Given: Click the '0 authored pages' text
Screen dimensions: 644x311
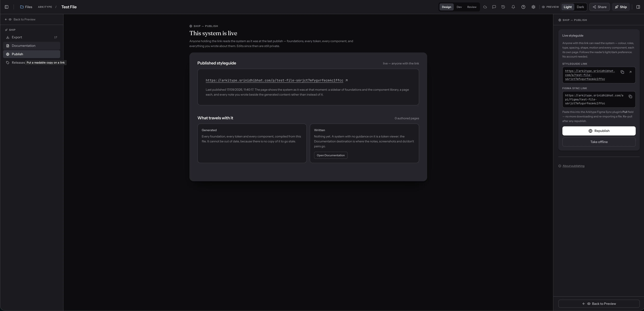Looking at the screenshot, I should [407, 118].
